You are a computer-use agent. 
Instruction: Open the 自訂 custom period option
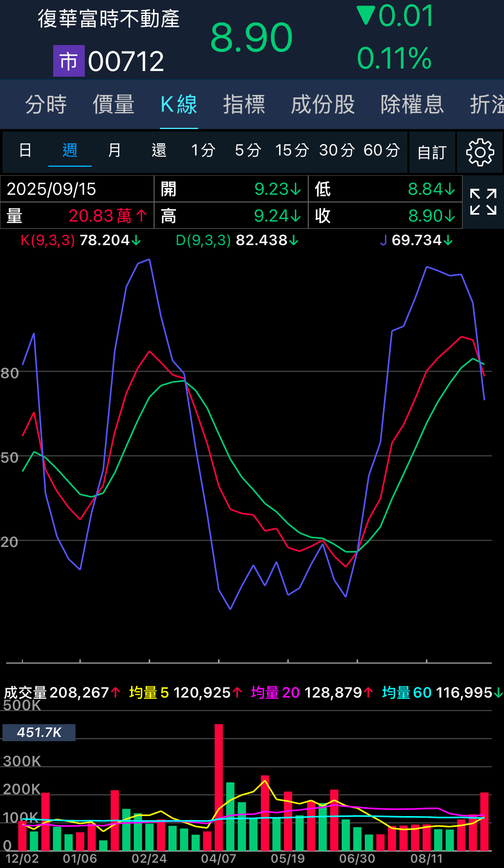[x=432, y=153]
